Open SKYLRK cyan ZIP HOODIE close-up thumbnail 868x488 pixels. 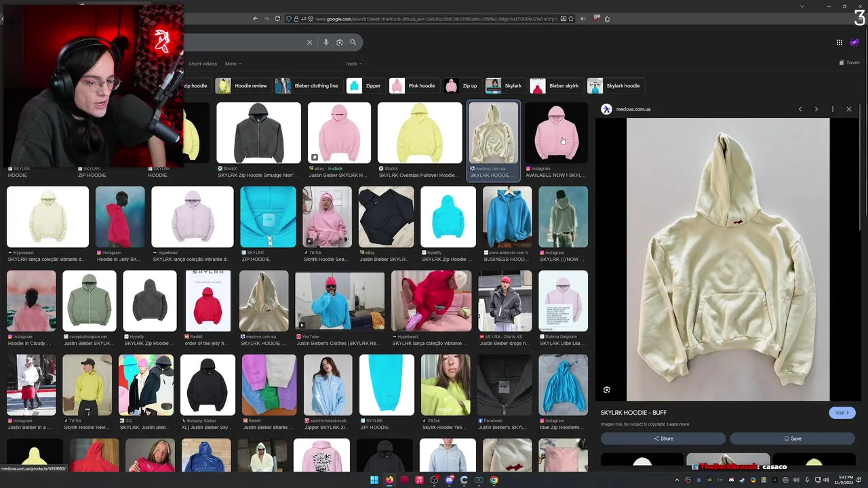pos(268,217)
